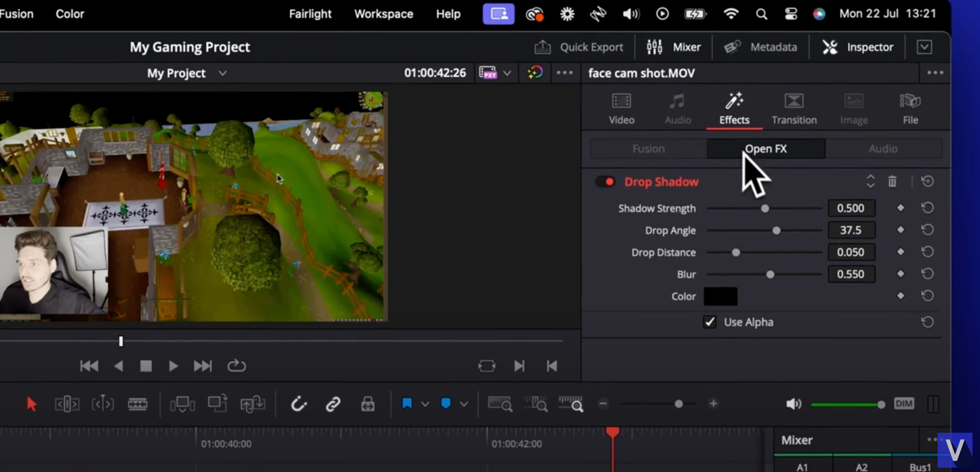This screenshot has width=980, height=472.
Task: Play in reverse
Action: [x=118, y=366]
